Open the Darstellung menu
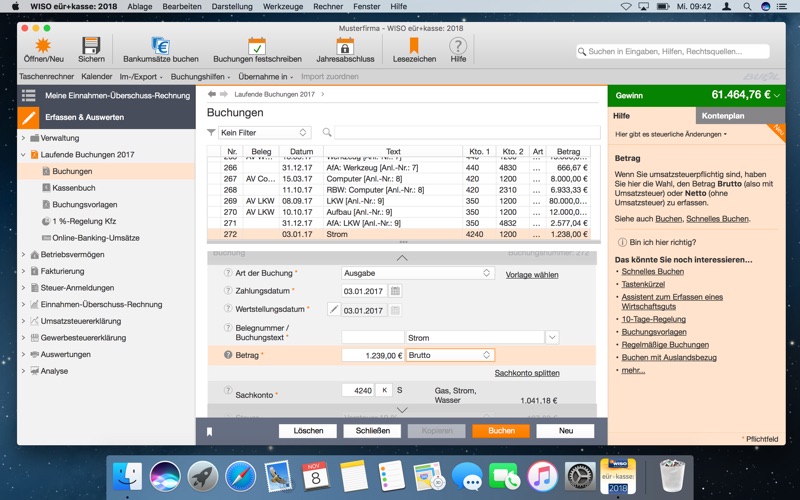The height and width of the screenshot is (500, 800). point(232,6)
